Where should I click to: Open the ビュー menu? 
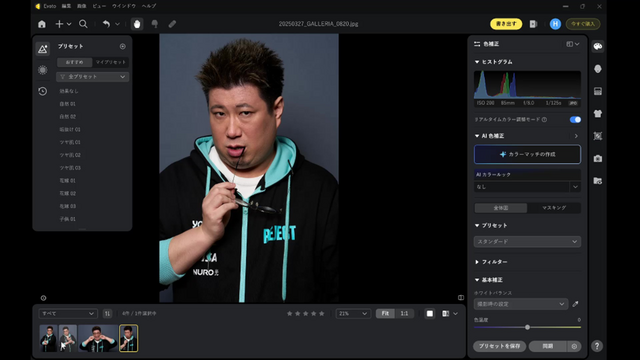[x=98, y=6]
